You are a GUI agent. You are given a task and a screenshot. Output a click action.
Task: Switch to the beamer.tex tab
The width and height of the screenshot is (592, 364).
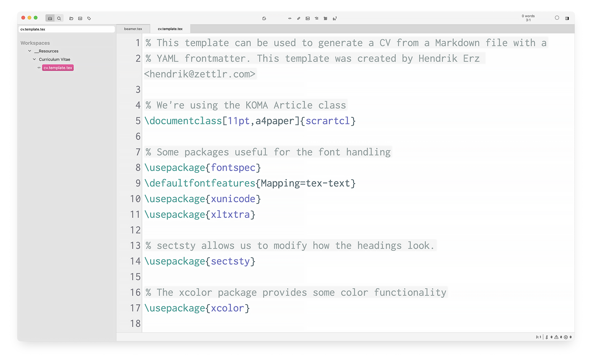point(133,29)
